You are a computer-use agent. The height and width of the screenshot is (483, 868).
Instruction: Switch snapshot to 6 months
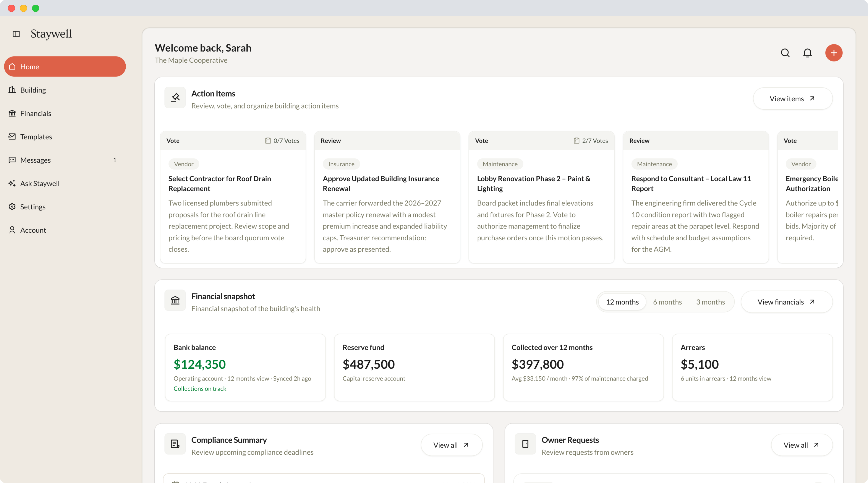[667, 302]
